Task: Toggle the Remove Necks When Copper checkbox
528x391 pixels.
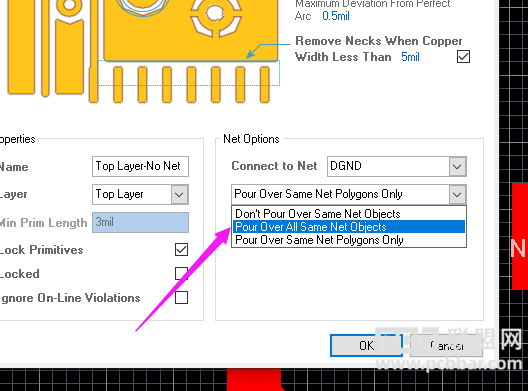Action: coord(463,57)
